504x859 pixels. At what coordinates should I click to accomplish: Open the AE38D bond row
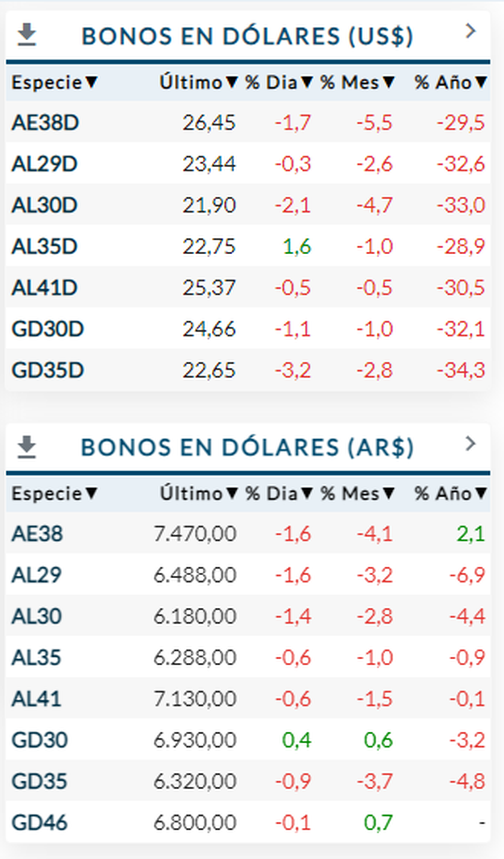click(x=45, y=123)
